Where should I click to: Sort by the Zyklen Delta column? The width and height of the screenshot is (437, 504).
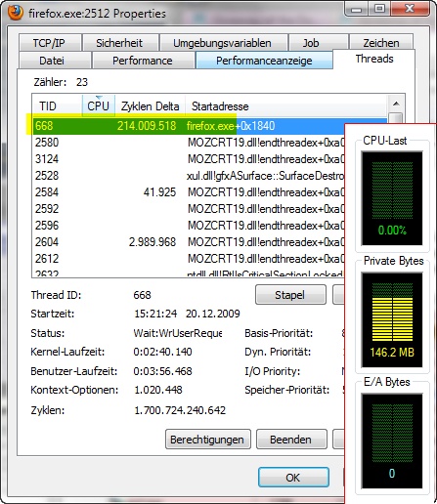pyautogui.click(x=151, y=106)
